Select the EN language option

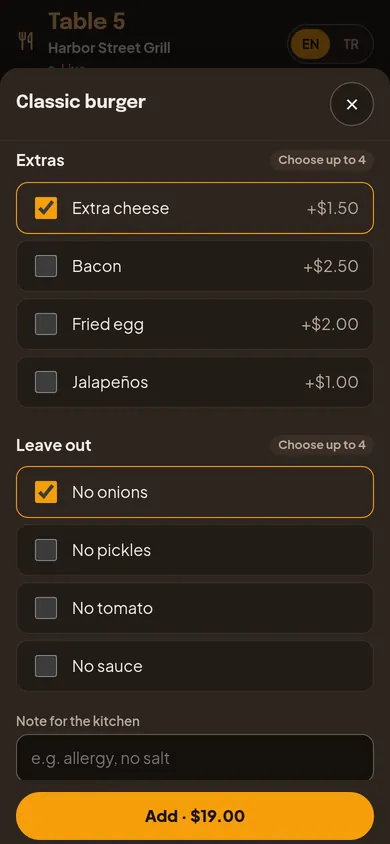coord(310,44)
